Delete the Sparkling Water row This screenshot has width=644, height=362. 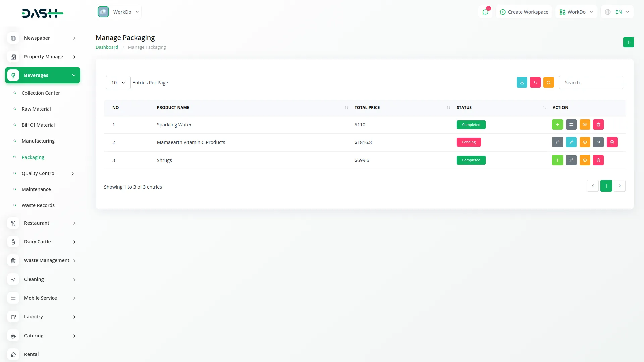click(x=598, y=125)
